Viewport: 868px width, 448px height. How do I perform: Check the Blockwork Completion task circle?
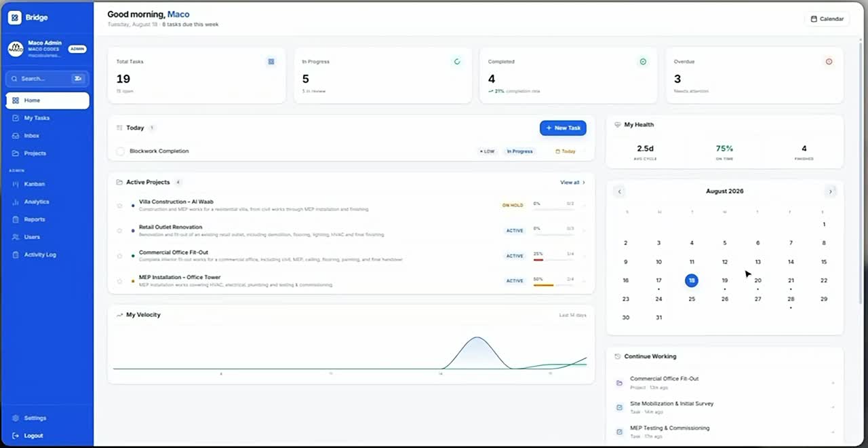pos(121,151)
